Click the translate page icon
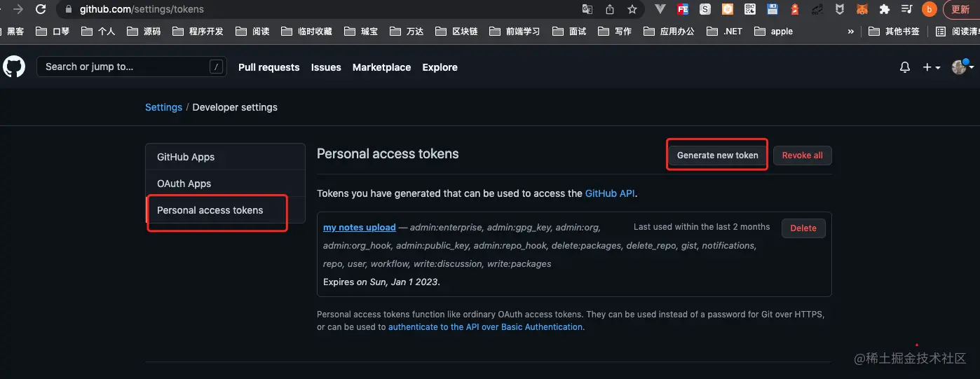Viewport: 980px width, 379px height. pyautogui.click(x=587, y=9)
